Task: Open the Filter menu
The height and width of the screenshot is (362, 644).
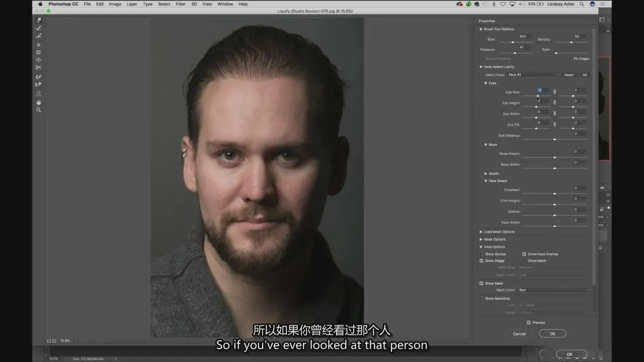Action: (x=181, y=4)
